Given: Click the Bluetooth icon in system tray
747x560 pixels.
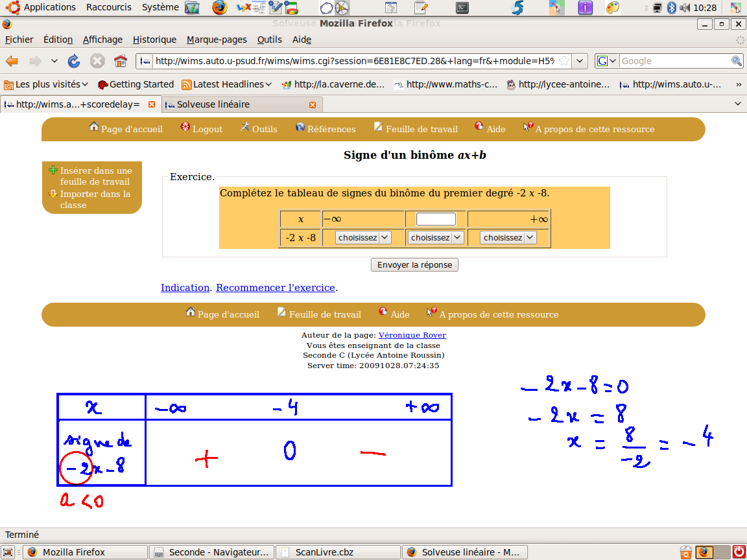Looking at the screenshot, I should (x=672, y=8).
